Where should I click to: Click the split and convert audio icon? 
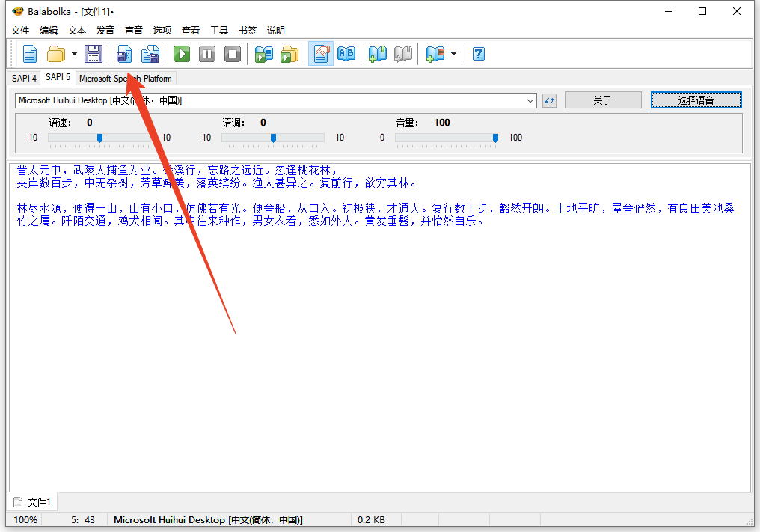click(150, 54)
